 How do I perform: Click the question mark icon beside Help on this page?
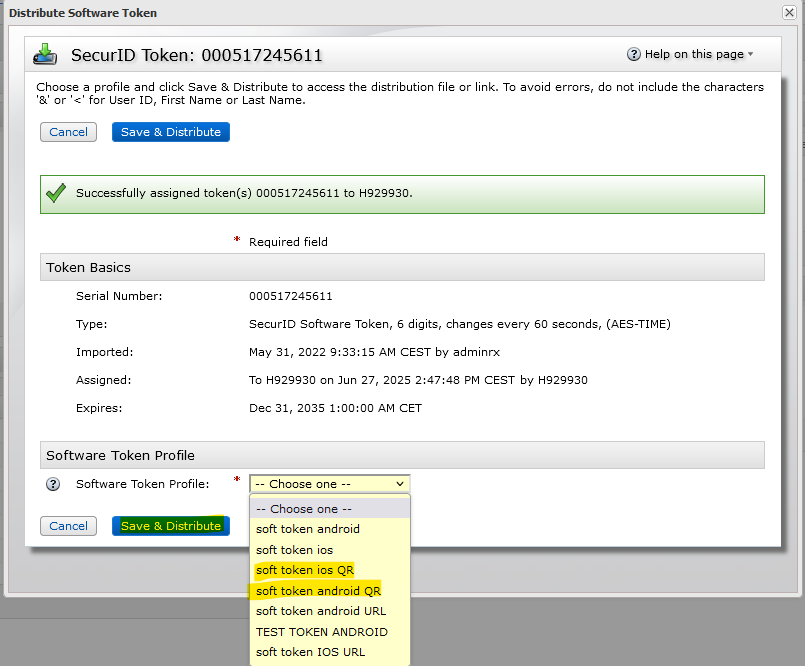(x=633, y=54)
